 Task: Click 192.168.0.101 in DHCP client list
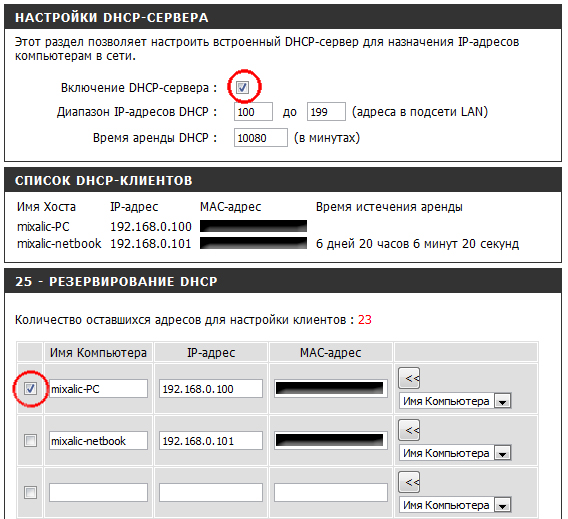click(151, 243)
